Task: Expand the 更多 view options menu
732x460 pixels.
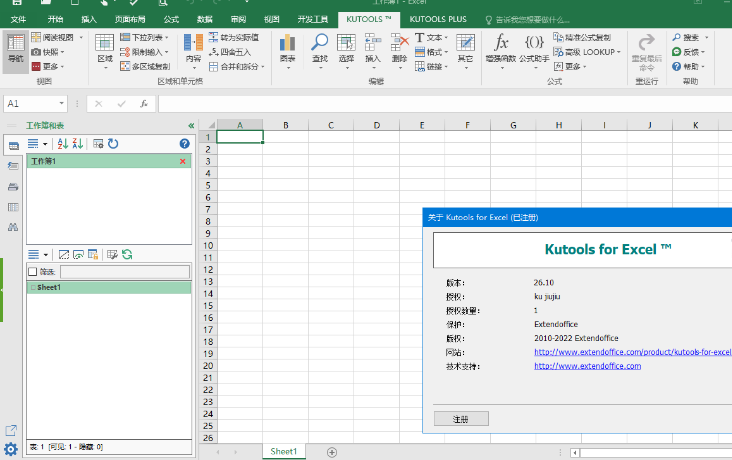Action: tap(48, 66)
